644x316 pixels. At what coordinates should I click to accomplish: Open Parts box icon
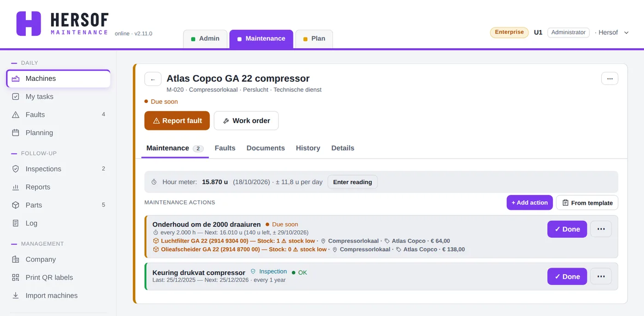(x=16, y=205)
